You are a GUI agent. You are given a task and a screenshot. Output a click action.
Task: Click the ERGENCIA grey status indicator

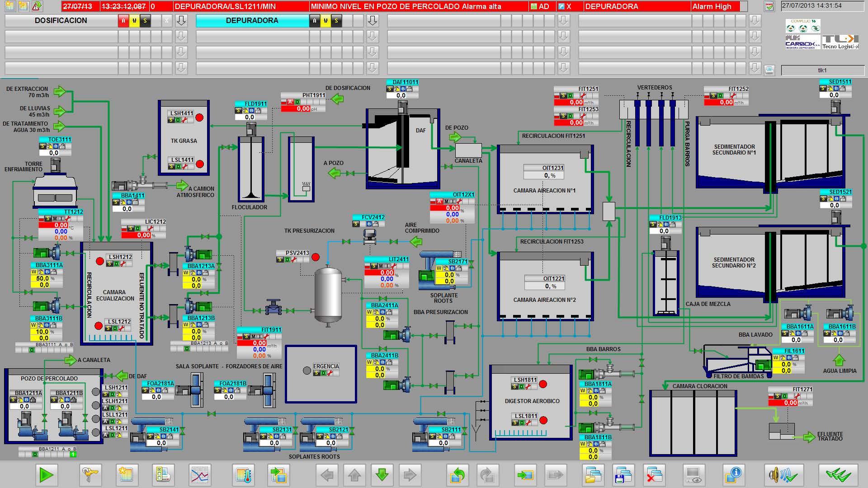(x=307, y=371)
